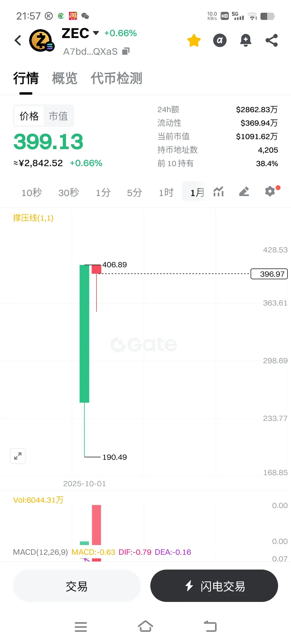Screen dimensions: 291x644
Task: Copy the contract address A7bd...QXaS
Action: [x=126, y=51]
